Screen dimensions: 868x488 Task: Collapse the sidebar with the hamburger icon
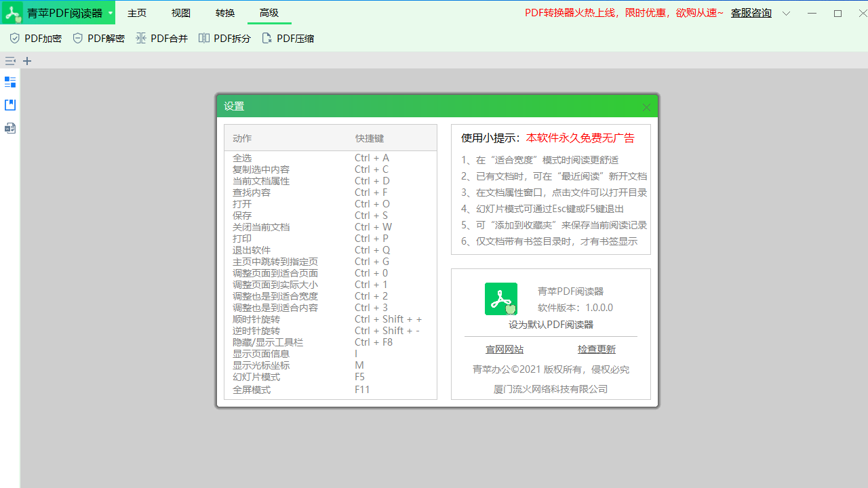[9, 60]
